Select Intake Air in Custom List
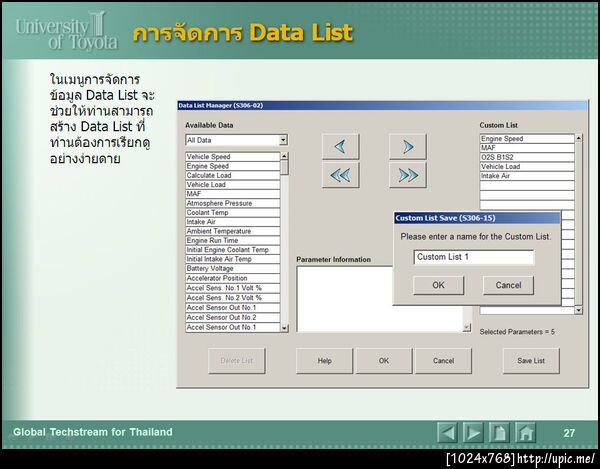Viewport: 600px width, 469px height. [x=527, y=176]
